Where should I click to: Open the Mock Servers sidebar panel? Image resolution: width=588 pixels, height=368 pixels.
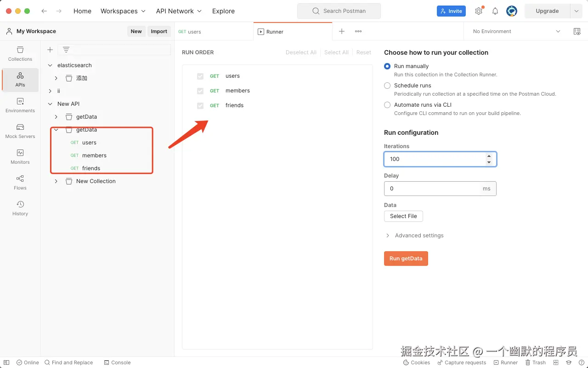20,131
